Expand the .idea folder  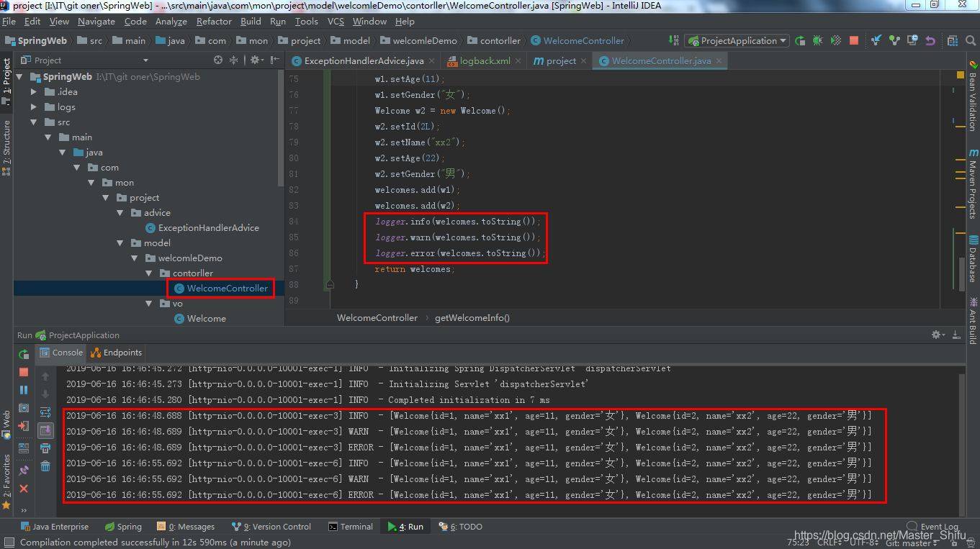[x=34, y=92]
